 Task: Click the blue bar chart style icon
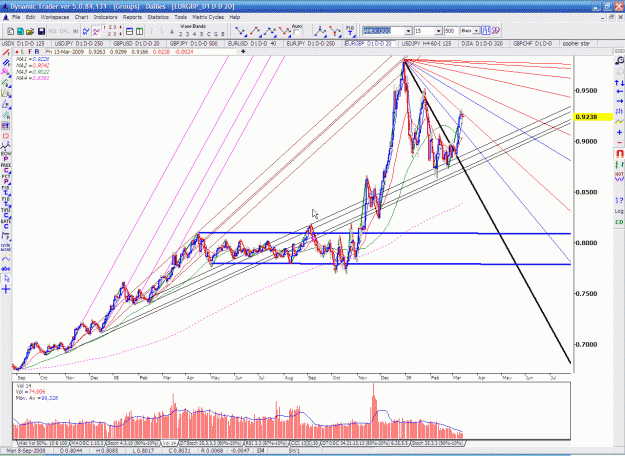coord(485,31)
